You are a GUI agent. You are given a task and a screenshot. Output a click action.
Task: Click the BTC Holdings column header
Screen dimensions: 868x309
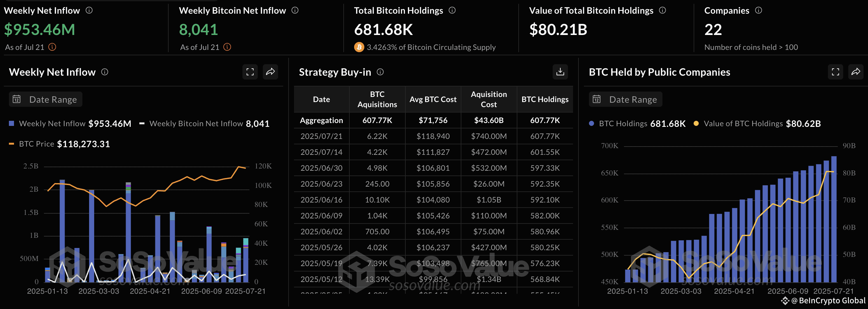click(x=545, y=99)
